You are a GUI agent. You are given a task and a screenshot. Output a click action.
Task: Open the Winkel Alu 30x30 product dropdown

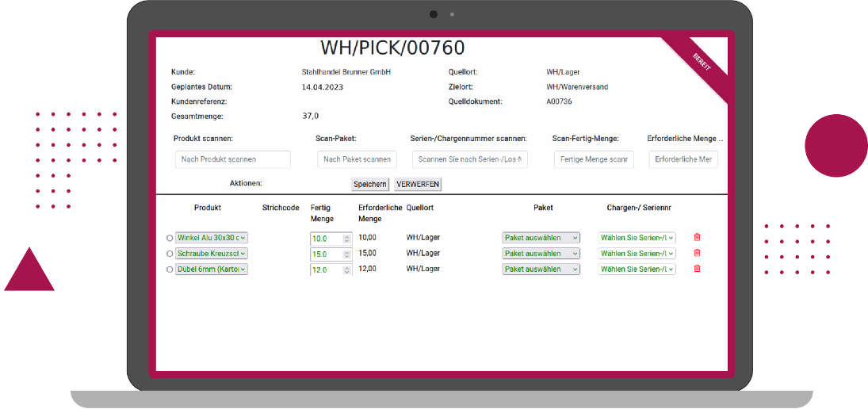[212, 238]
